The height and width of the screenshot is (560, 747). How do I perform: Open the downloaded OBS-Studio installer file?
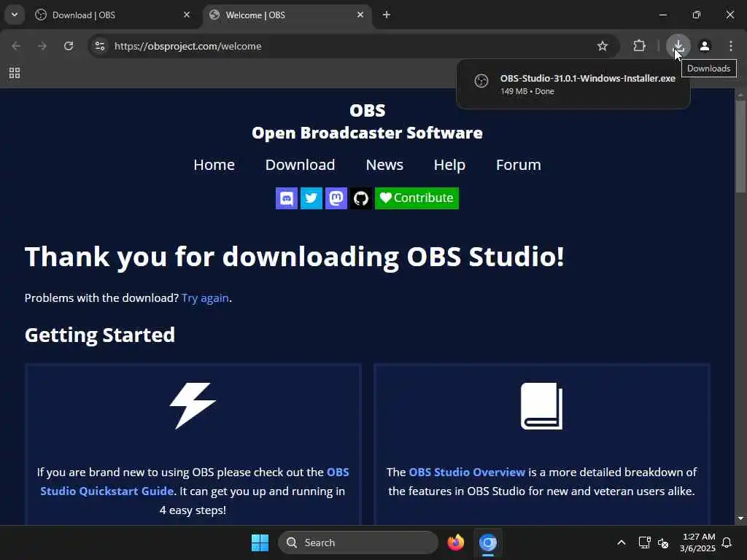coord(573,85)
